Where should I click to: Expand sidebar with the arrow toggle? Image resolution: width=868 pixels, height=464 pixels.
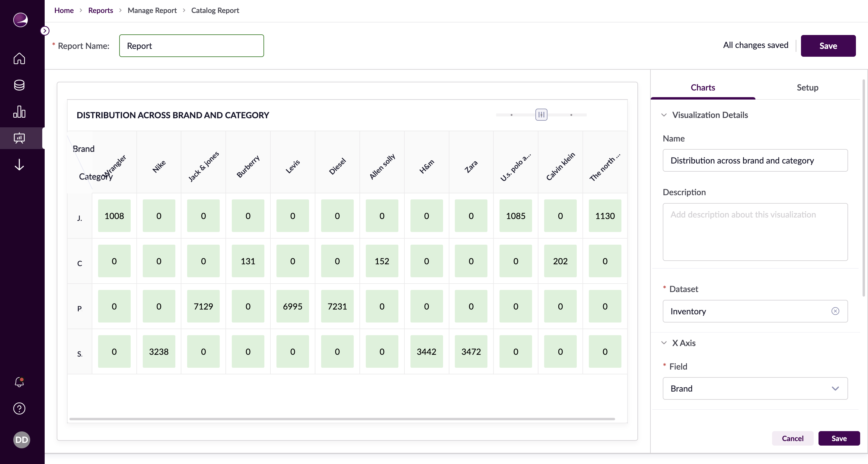(x=45, y=31)
